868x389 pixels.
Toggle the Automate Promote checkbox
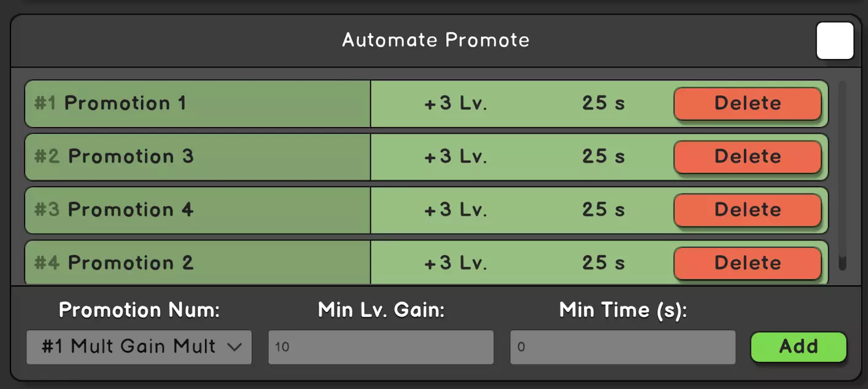coord(835,41)
